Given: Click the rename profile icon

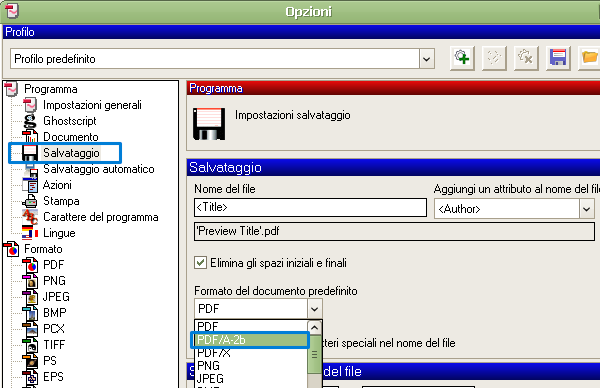Looking at the screenshot, I should click(x=494, y=58).
